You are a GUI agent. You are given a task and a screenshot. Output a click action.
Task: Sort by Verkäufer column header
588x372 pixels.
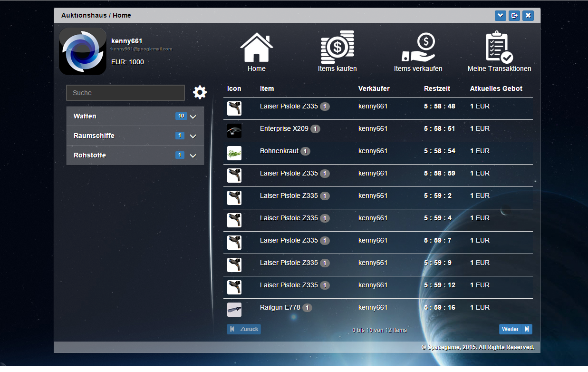click(374, 88)
